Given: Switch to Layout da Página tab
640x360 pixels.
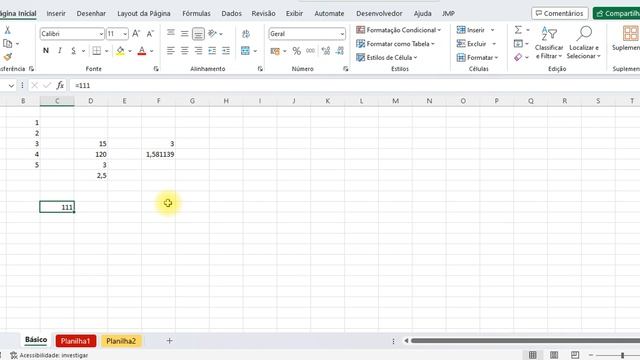Looking at the screenshot, I should pyautogui.click(x=144, y=13).
